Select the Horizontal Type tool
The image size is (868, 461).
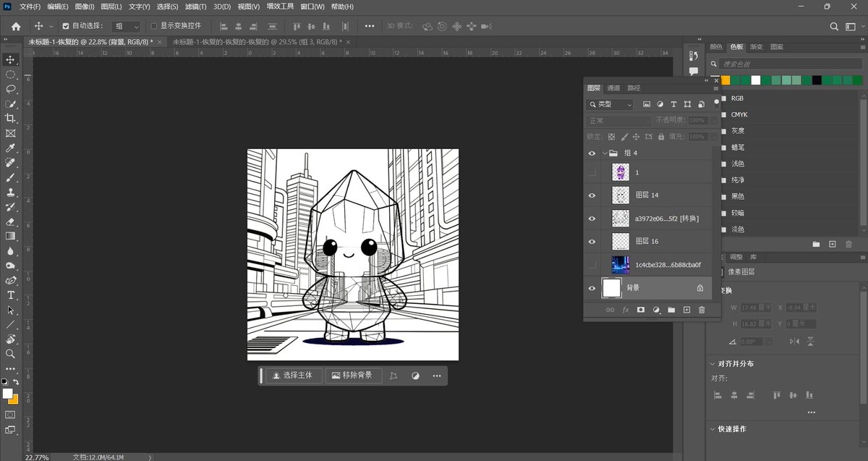(x=11, y=295)
